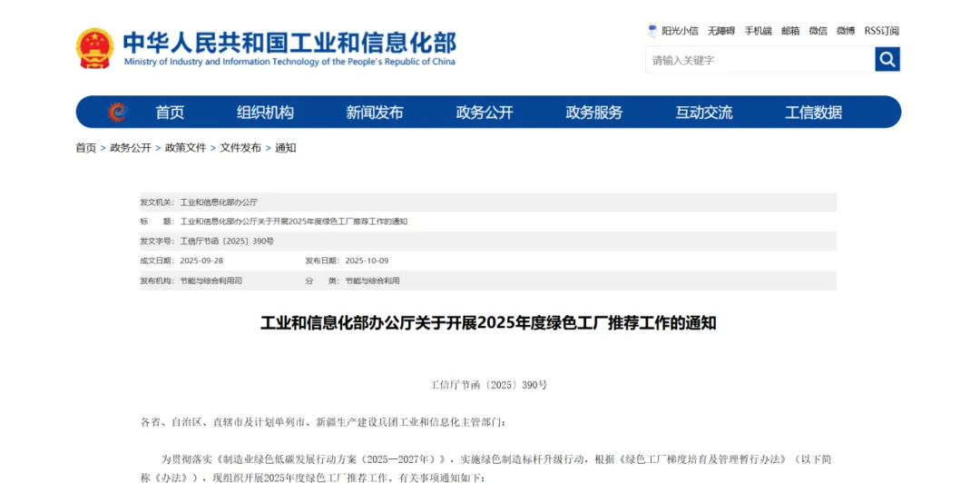
Task: Click the 阳光小信 top link
Action: click(680, 31)
